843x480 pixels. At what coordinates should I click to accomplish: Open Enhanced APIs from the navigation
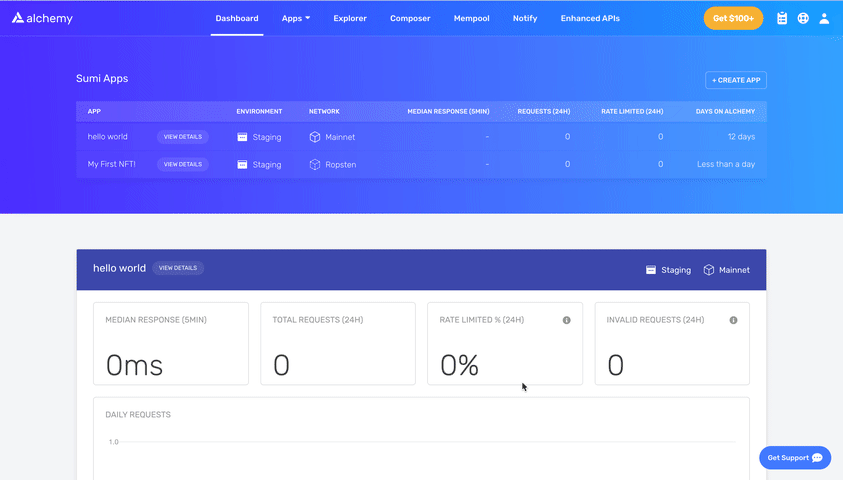click(x=590, y=18)
